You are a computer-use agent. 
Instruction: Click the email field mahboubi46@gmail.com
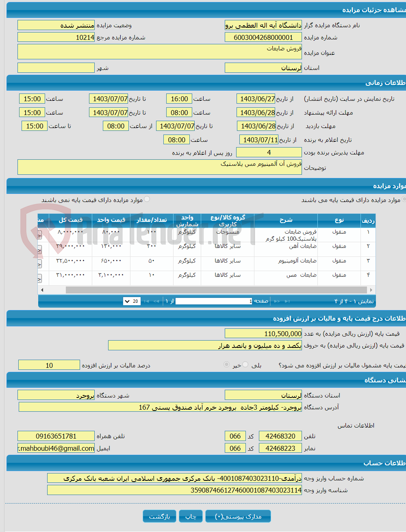pyautogui.click(x=56, y=448)
